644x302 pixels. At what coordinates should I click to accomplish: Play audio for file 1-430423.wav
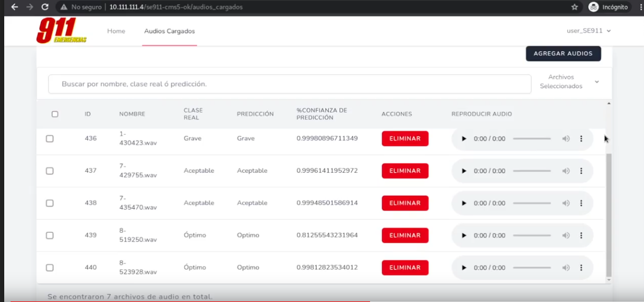464,139
